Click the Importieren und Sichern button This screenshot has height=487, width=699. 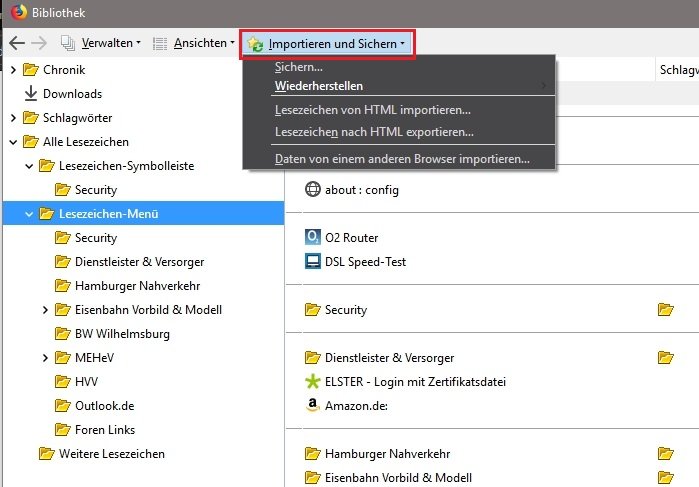(326, 44)
